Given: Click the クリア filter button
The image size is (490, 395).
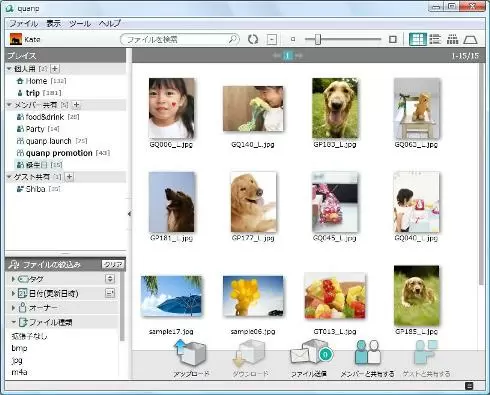Looking at the screenshot, I should pos(113,264).
